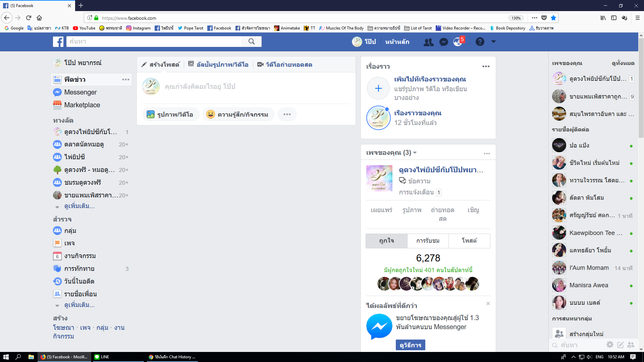
Task: Open notifications globe with badge 5
Action: click(x=458, y=42)
